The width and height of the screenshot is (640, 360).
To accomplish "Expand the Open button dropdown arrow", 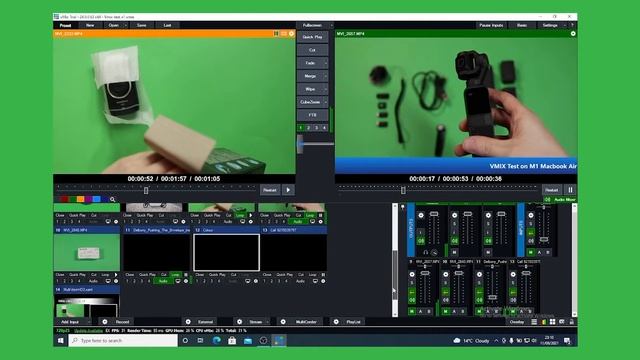I will pyautogui.click(x=125, y=25).
